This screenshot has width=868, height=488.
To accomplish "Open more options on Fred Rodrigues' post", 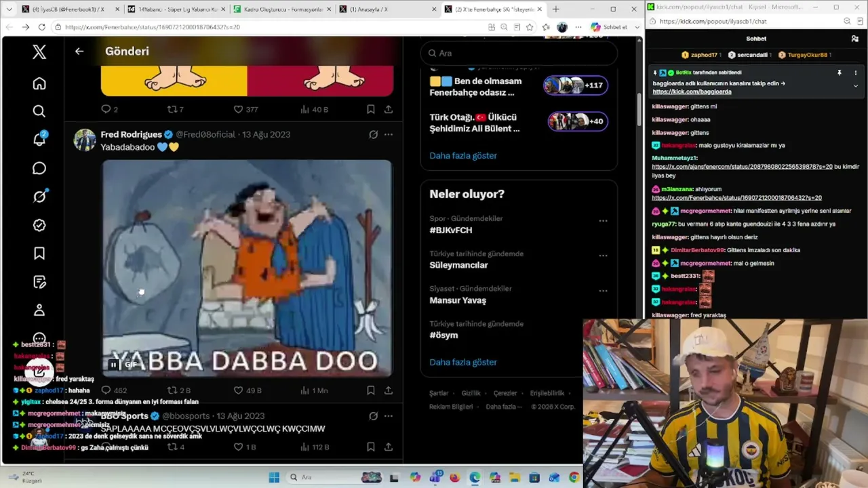I will (x=388, y=134).
